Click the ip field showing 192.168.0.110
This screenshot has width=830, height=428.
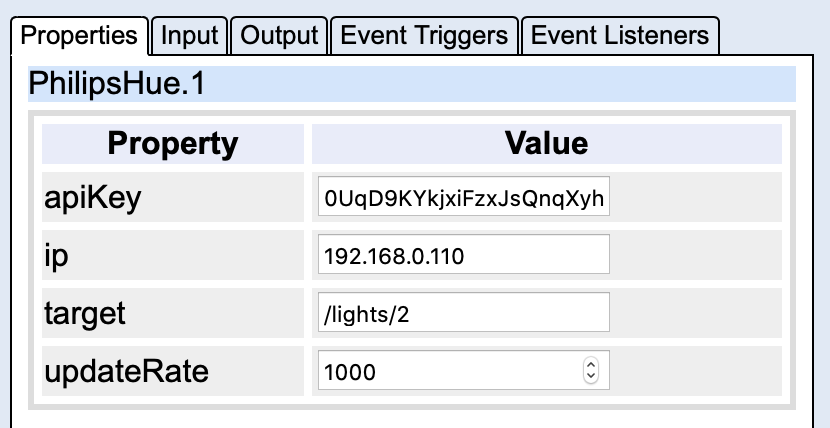464,254
